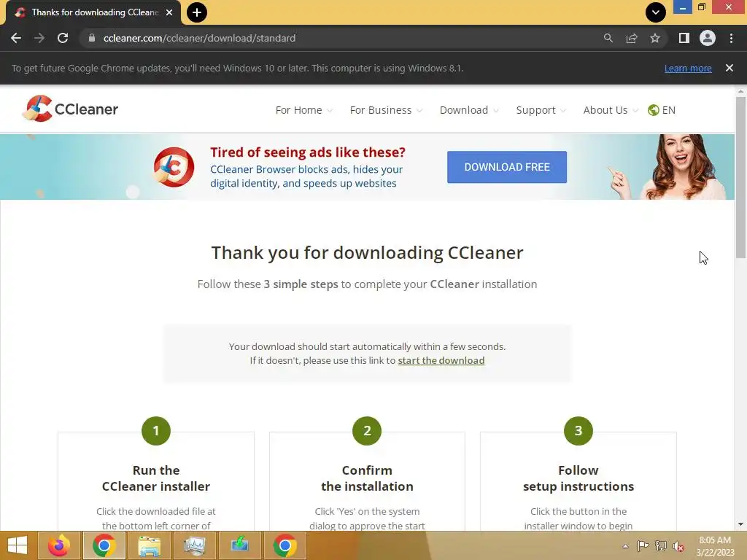Click the DOWNLOAD FREE button
The image size is (747, 560).
pos(507,167)
